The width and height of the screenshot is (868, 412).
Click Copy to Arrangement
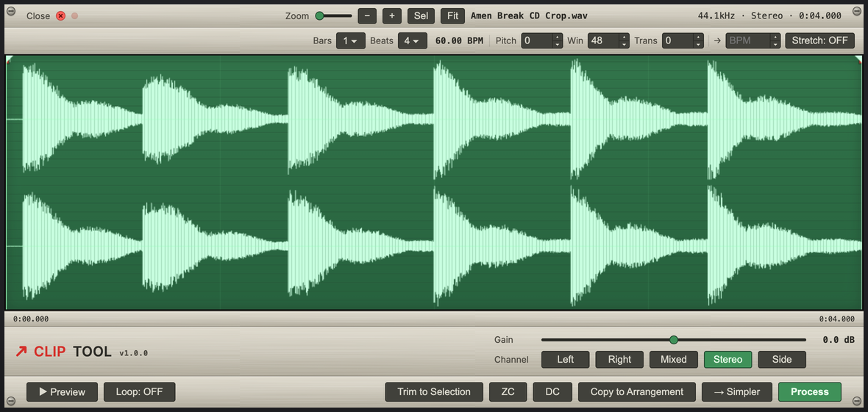pos(636,391)
